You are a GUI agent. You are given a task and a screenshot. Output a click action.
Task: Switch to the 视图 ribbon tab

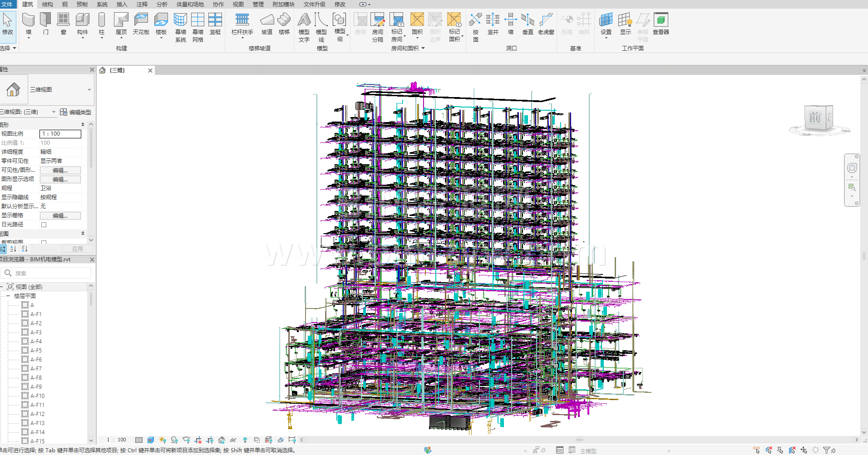[x=238, y=4]
